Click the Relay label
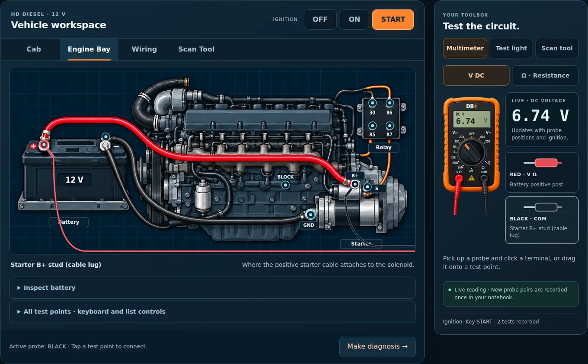Viewport: 588px width, 364px height. click(x=383, y=147)
